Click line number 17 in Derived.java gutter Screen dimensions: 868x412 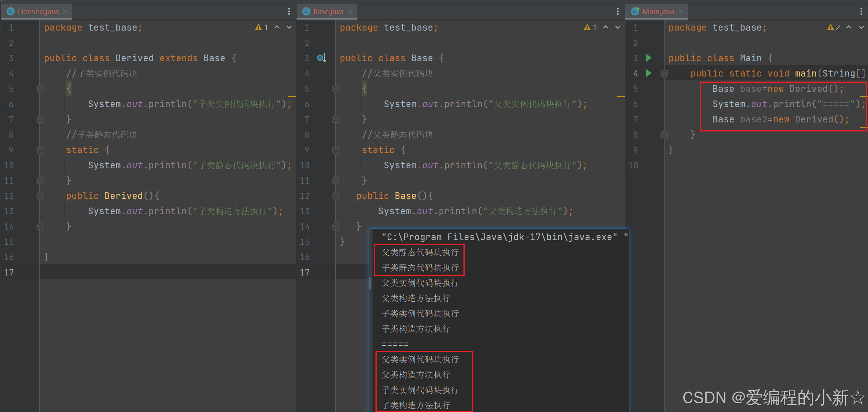9,272
